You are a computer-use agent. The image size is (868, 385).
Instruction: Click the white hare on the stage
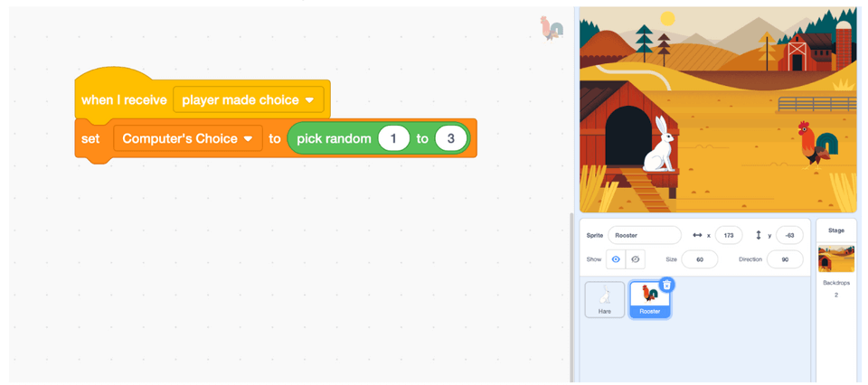pyautogui.click(x=659, y=145)
